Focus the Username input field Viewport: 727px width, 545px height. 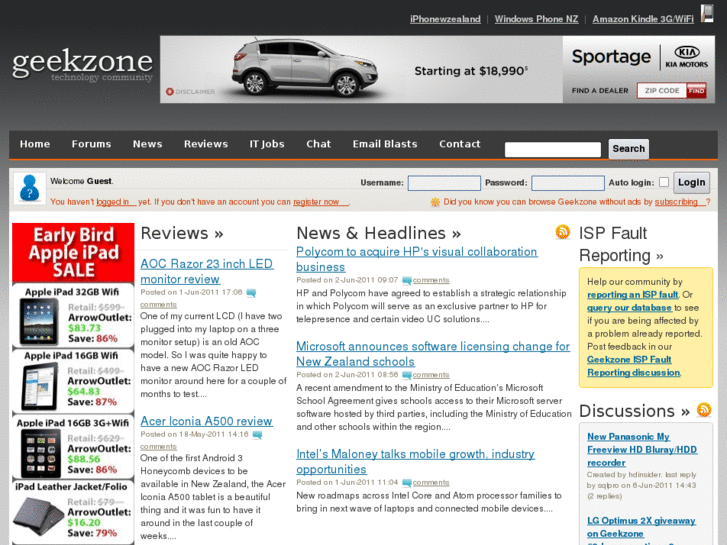pos(444,183)
